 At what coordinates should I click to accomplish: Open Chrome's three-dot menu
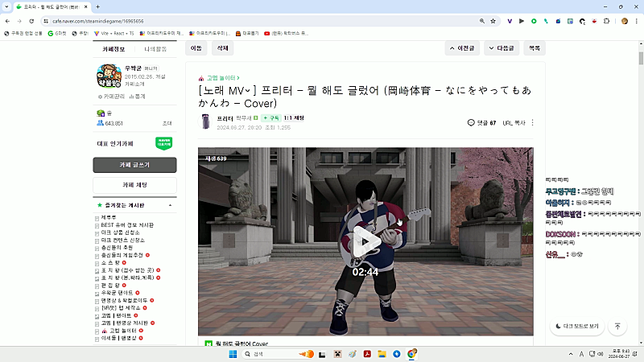coord(636,21)
